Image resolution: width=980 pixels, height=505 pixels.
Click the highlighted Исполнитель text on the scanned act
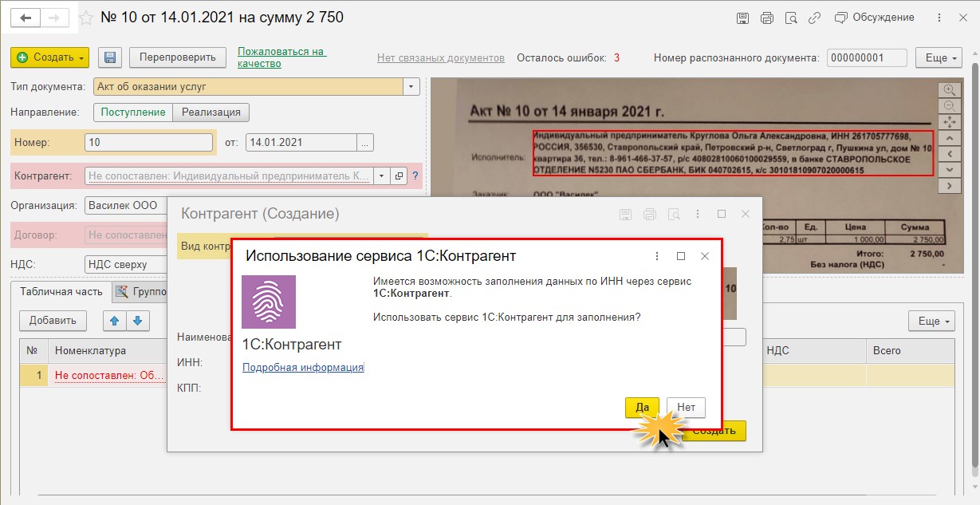tap(734, 153)
